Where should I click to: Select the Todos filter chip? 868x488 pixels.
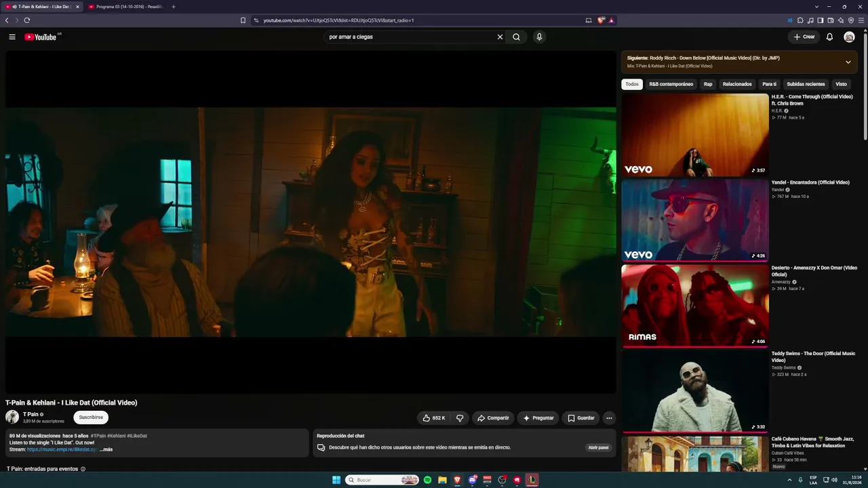pyautogui.click(x=632, y=84)
